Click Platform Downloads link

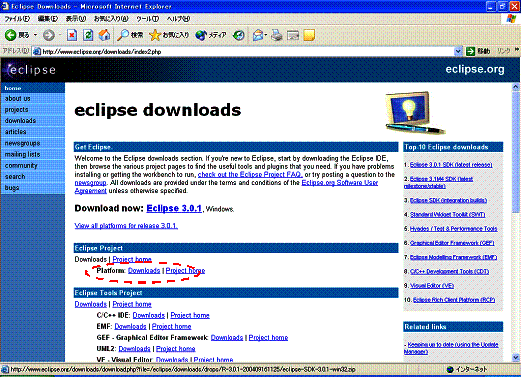click(144, 271)
